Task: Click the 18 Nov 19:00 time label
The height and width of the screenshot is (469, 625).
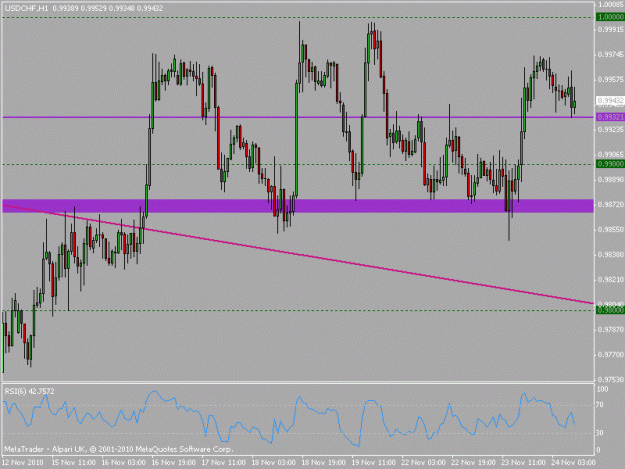Action: pyautogui.click(x=324, y=462)
